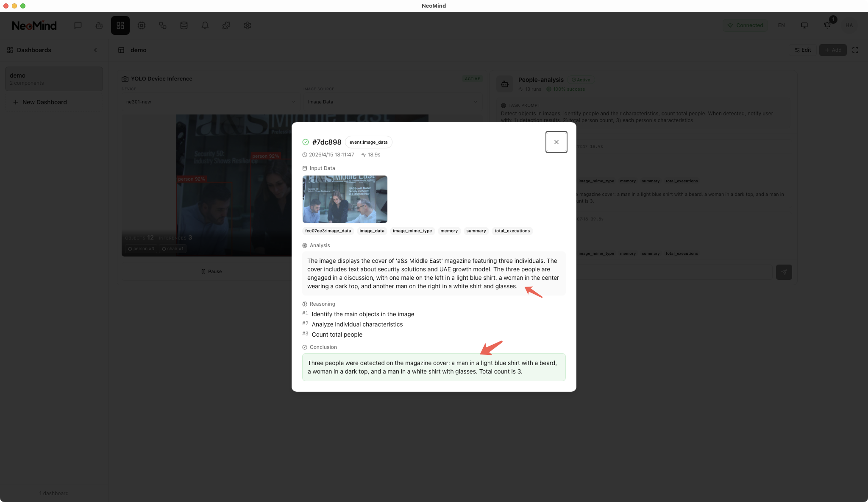Click the AI agent robot icon
Viewport: 868px width, 502px height.
coord(99,25)
